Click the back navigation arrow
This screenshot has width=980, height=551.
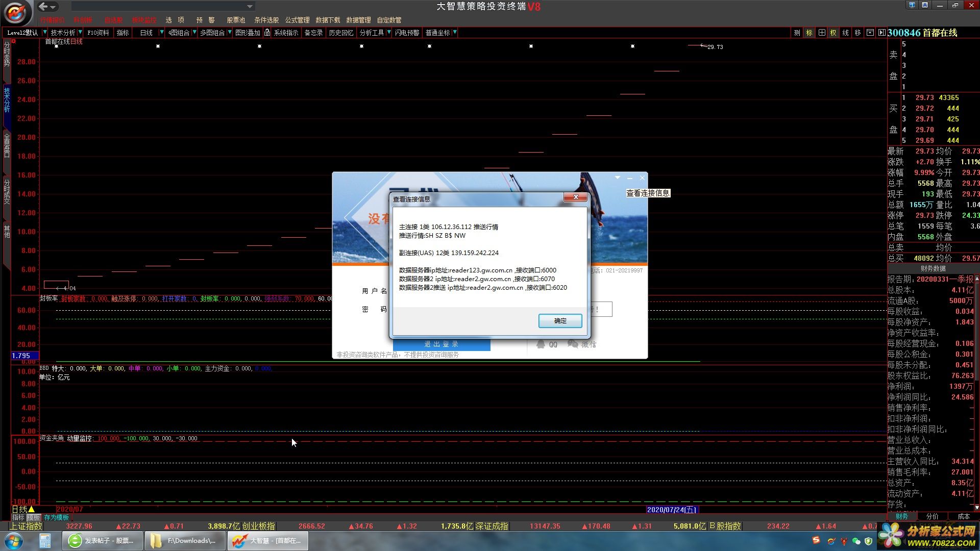click(x=44, y=6)
